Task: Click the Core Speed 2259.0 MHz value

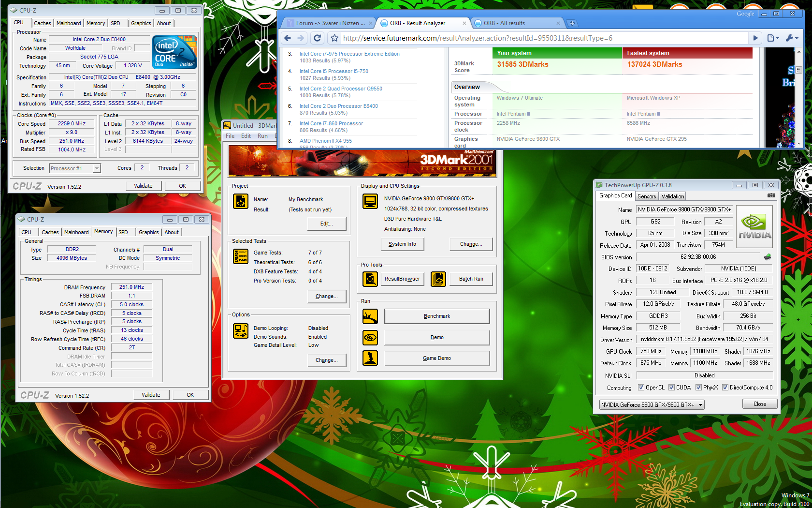Action: [72, 124]
